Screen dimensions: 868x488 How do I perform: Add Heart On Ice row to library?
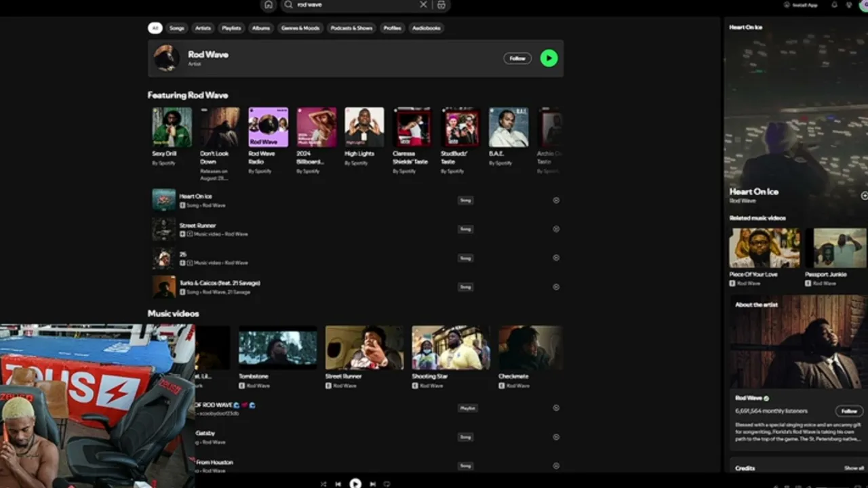coord(556,201)
